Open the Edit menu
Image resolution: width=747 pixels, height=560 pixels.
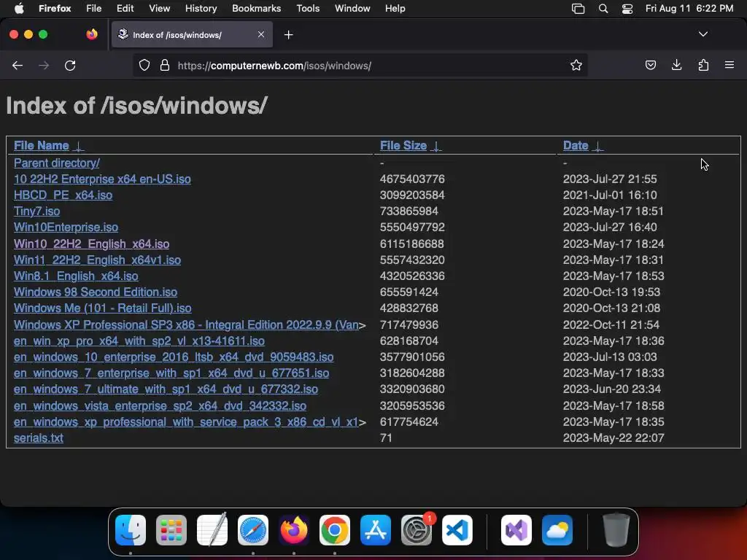[x=125, y=9]
